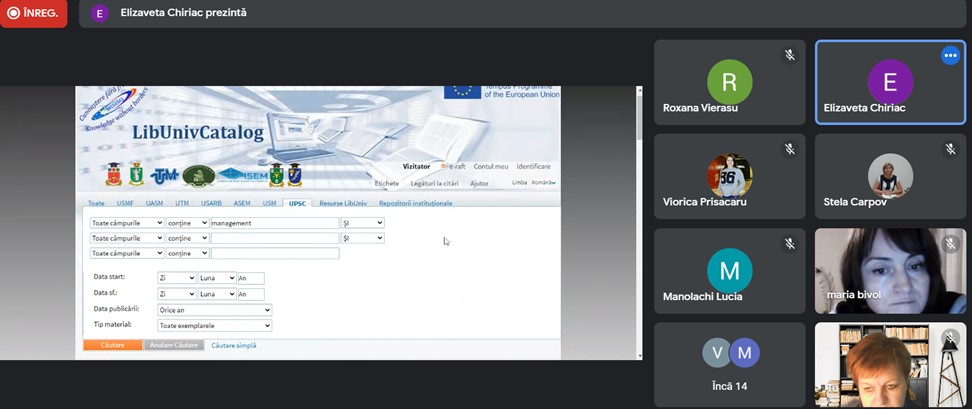Screen dimensions: 972x409
Task: Click the round green USARB emblem
Action: (198, 176)
